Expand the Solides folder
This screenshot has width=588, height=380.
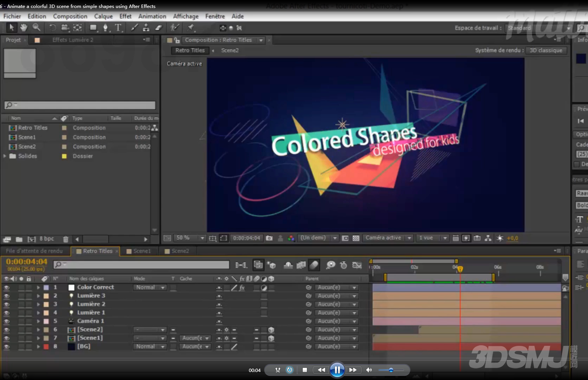(x=5, y=156)
